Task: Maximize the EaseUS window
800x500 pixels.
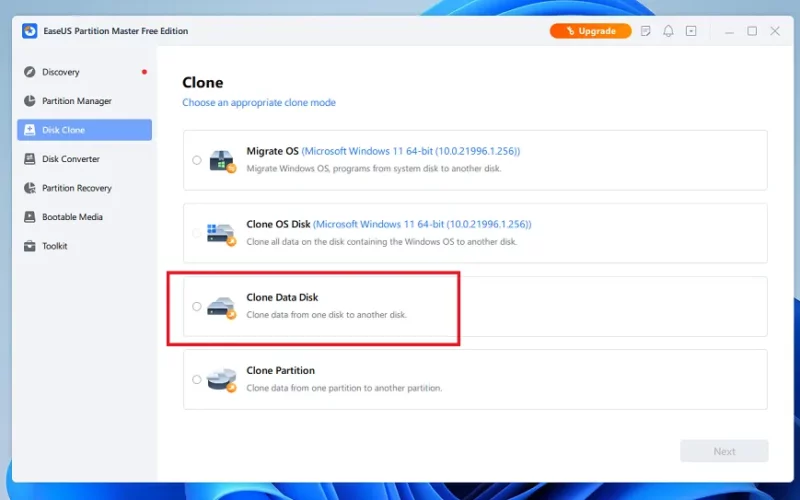Action: click(752, 31)
